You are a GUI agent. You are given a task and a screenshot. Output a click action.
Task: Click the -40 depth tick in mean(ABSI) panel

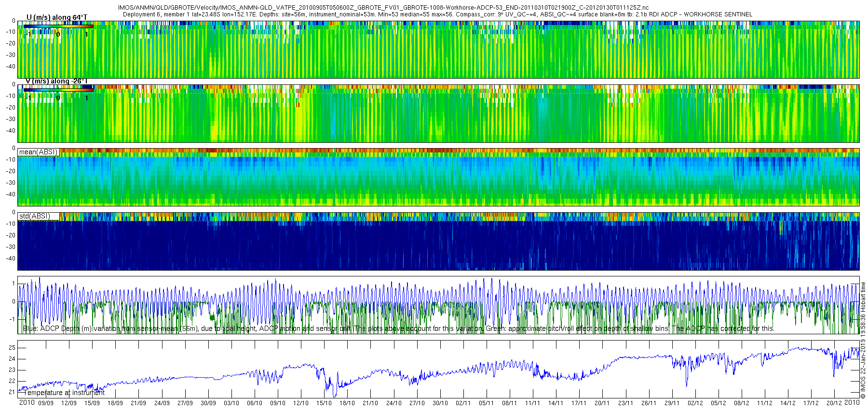[10, 194]
